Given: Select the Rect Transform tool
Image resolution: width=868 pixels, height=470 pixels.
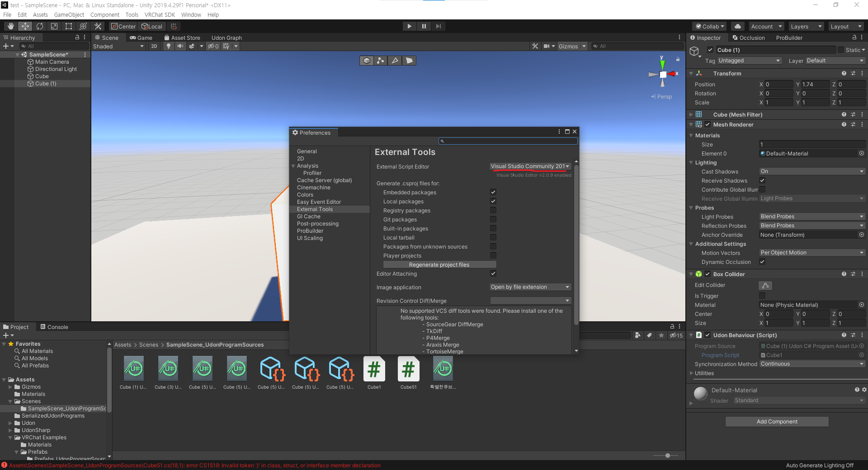Looking at the screenshot, I should pos(69,26).
